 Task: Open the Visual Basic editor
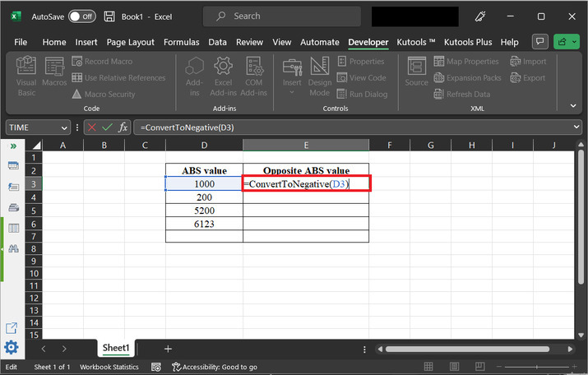click(x=26, y=76)
